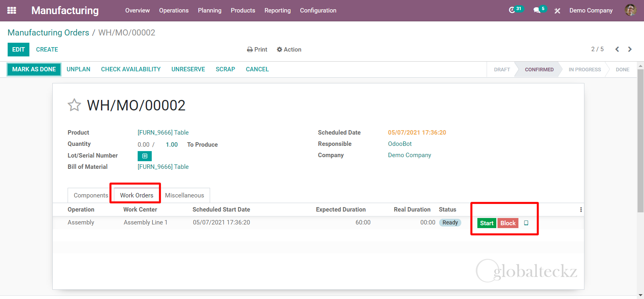The height and width of the screenshot is (299, 644).
Task: Click the EDIT button
Action: tap(19, 50)
